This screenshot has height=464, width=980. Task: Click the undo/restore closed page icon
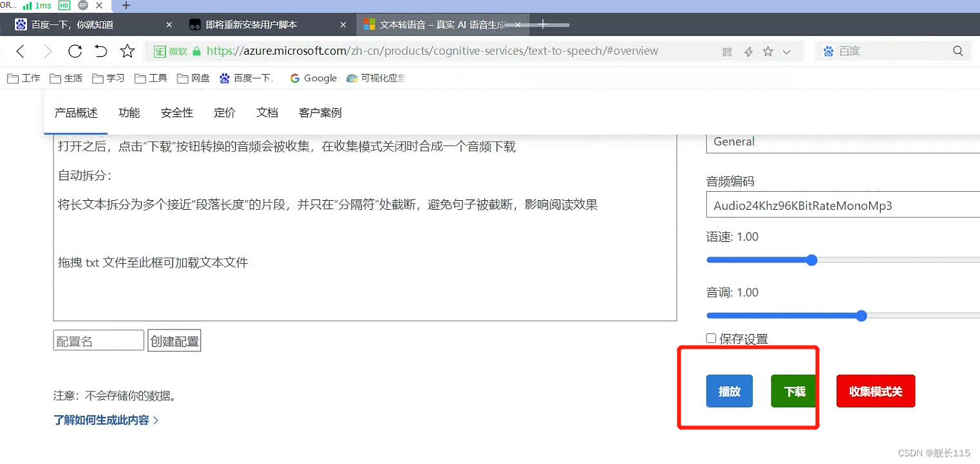point(100,51)
